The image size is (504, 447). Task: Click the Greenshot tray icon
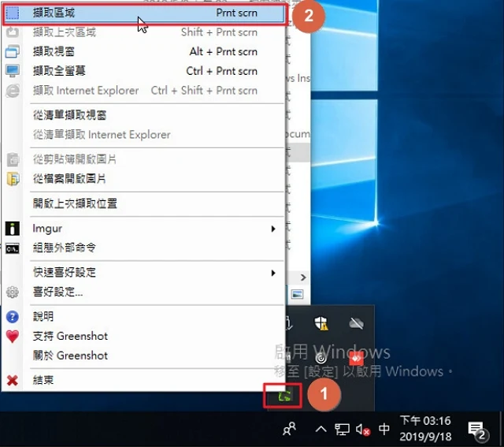(x=284, y=396)
